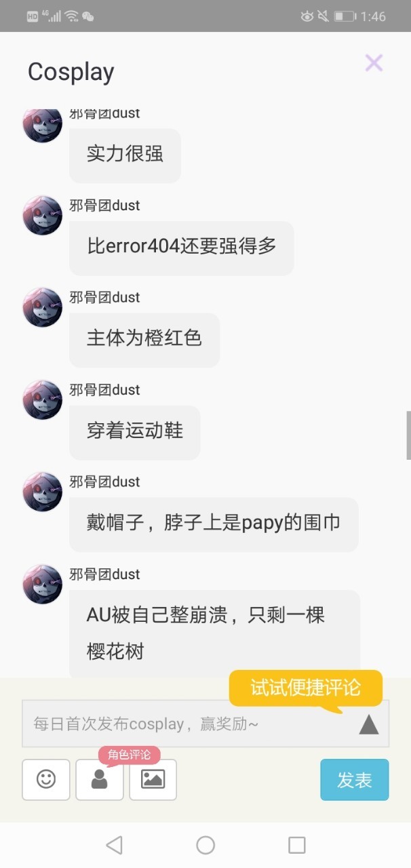This screenshot has height=868, width=411.
Task: Close the Cosplay comments panel
Action: click(x=374, y=63)
